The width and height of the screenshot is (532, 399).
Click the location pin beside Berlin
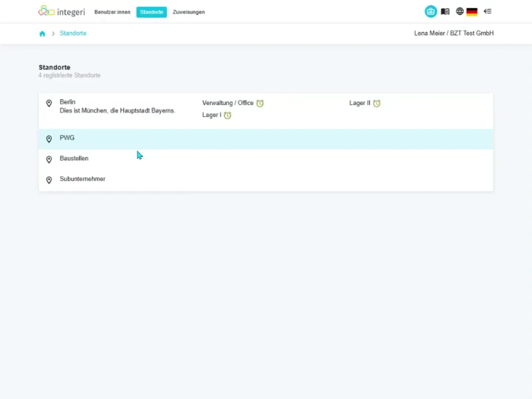pyautogui.click(x=49, y=103)
